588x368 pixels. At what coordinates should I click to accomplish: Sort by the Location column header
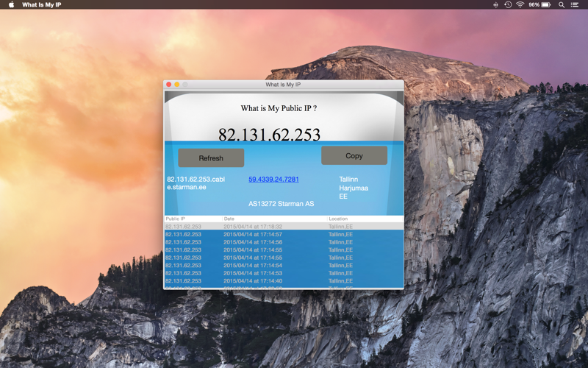[x=365, y=219]
